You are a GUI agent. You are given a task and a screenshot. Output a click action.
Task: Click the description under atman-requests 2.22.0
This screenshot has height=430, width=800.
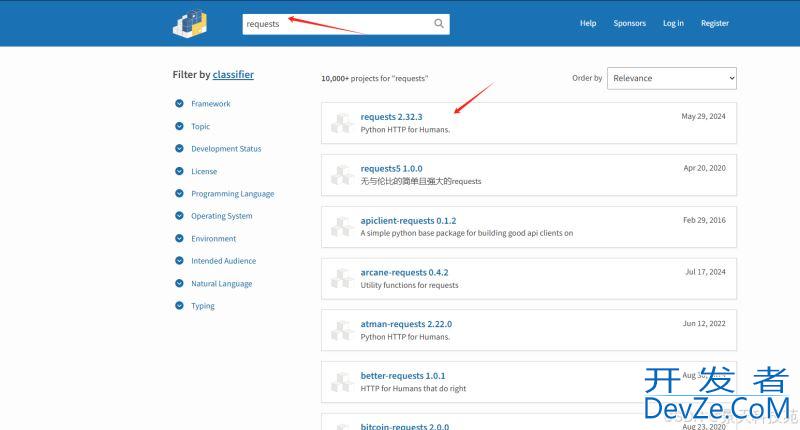click(405, 337)
